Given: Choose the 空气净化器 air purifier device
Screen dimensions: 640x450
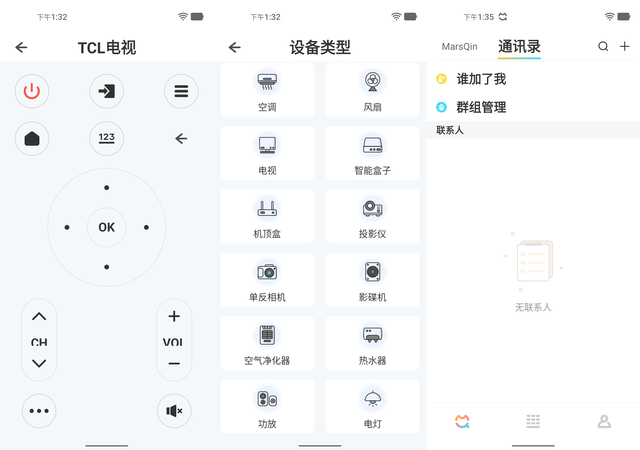Looking at the screenshot, I should click(267, 343).
